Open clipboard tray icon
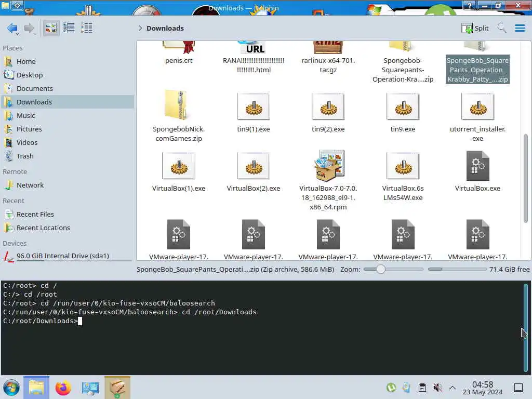The height and width of the screenshot is (399, 532). (422, 388)
